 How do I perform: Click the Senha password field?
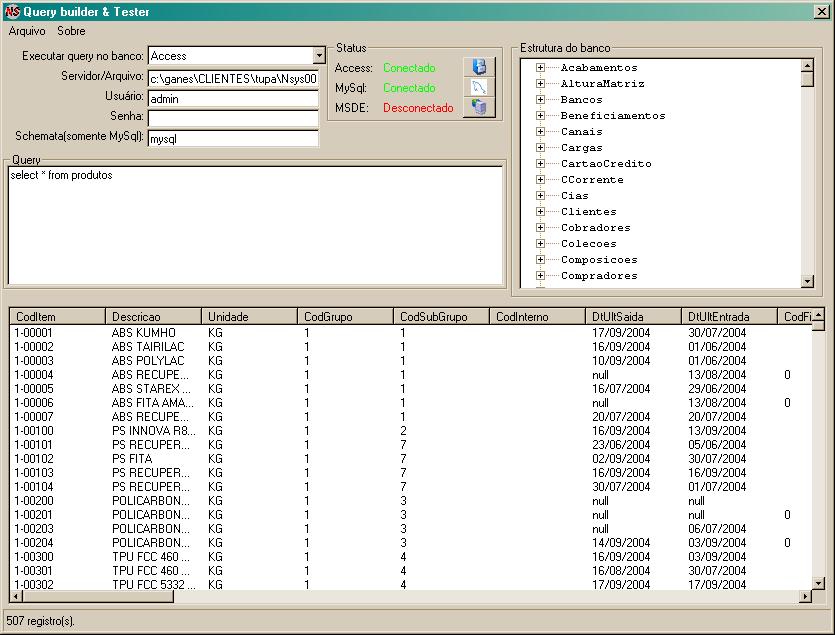(x=233, y=118)
